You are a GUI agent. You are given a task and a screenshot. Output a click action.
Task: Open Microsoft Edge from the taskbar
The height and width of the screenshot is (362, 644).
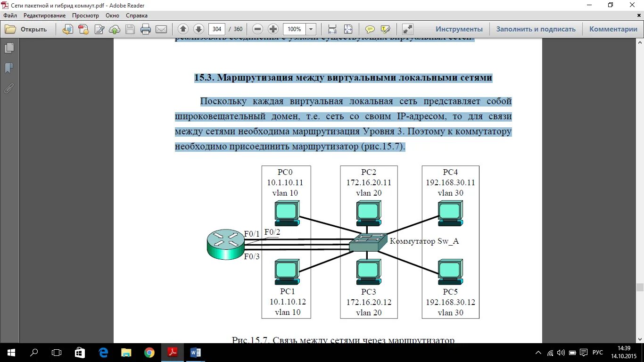pos(103,352)
